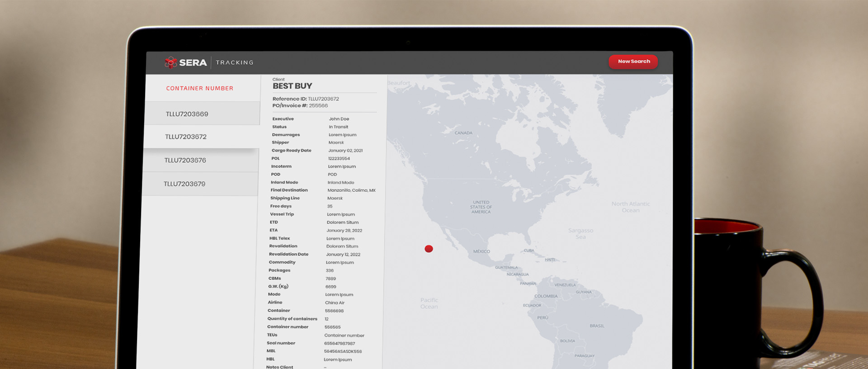Viewport: 868px width, 369px height.
Task: Click the Seal number value 655647987987
Action: coord(340,344)
